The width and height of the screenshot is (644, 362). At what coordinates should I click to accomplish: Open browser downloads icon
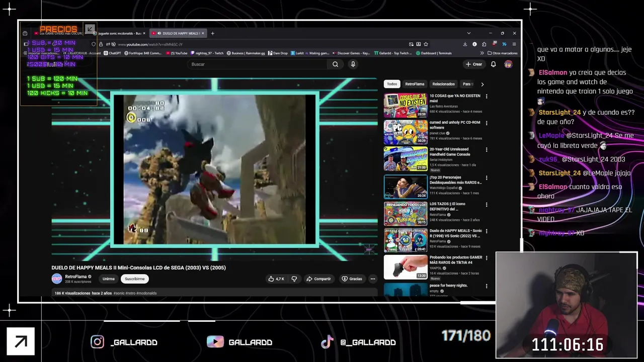[x=465, y=44]
